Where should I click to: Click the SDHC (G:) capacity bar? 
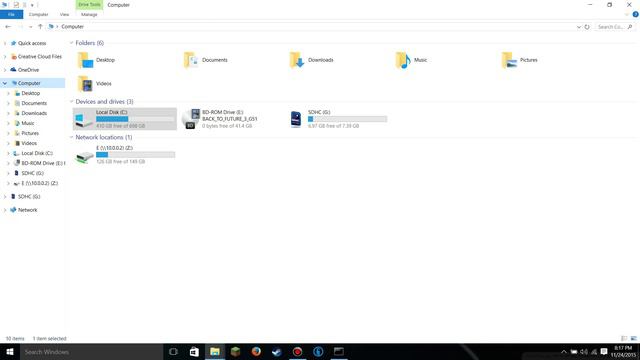pos(347,119)
